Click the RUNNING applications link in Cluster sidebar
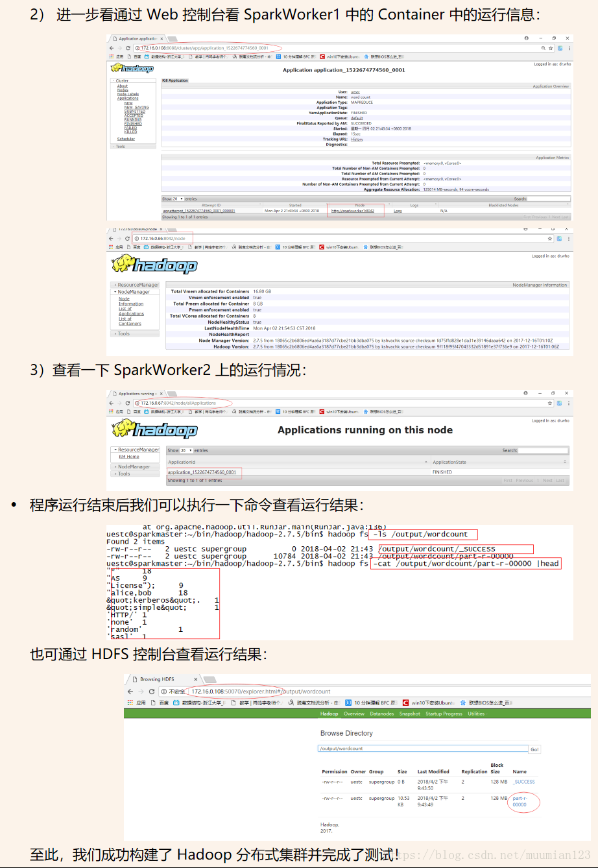Image resolution: width=598 pixels, height=868 pixels. pyautogui.click(x=133, y=120)
